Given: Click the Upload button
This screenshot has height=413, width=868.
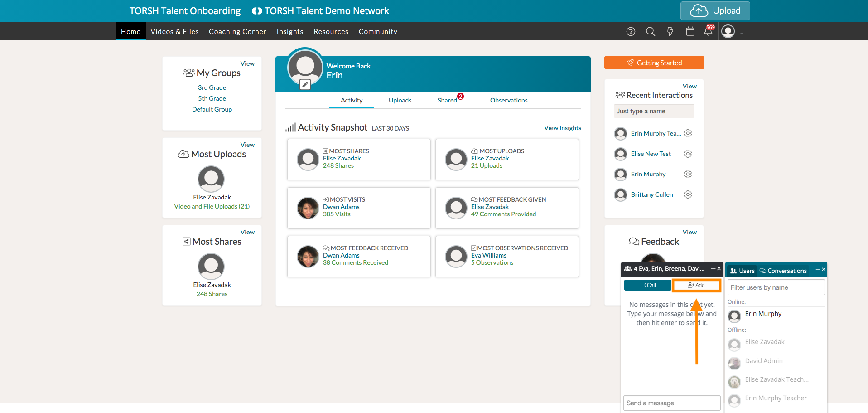Looking at the screenshot, I should (715, 11).
